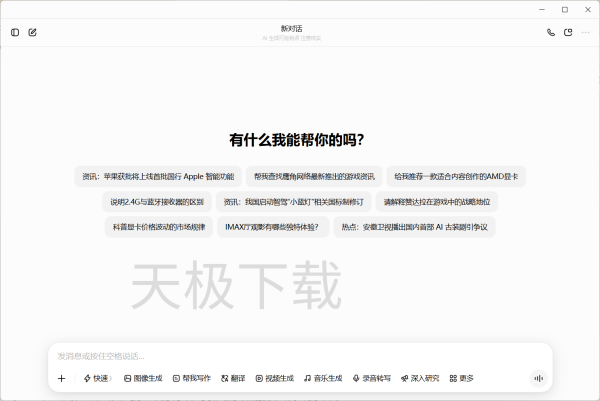Start a voice call with the phone icon
600x401 pixels.
click(551, 33)
